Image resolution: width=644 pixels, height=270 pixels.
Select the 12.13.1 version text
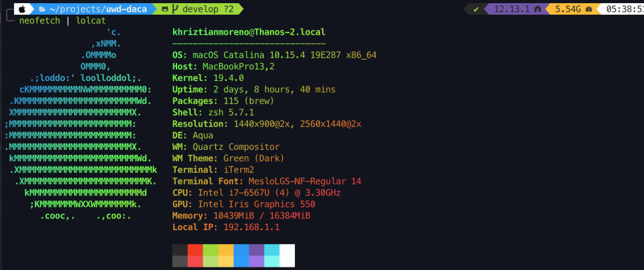[x=512, y=10]
